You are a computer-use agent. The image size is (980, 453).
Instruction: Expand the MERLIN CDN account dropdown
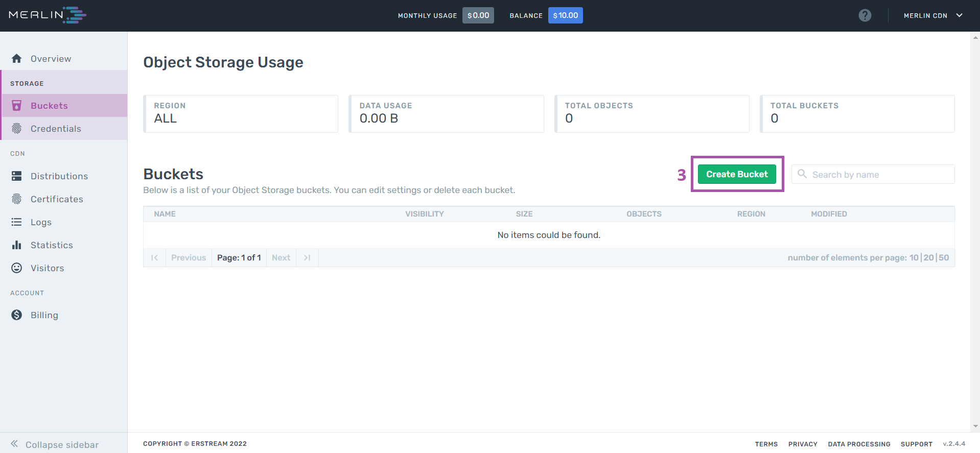click(x=934, y=15)
